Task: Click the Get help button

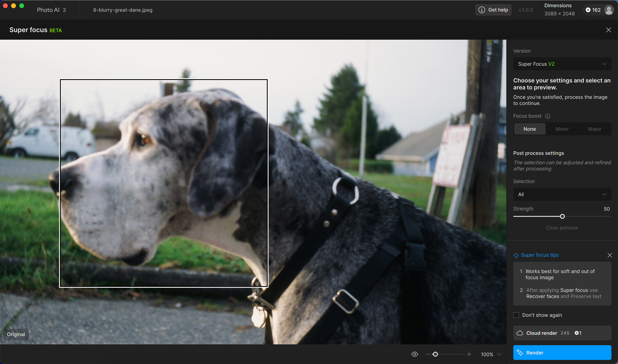Action: [493, 10]
